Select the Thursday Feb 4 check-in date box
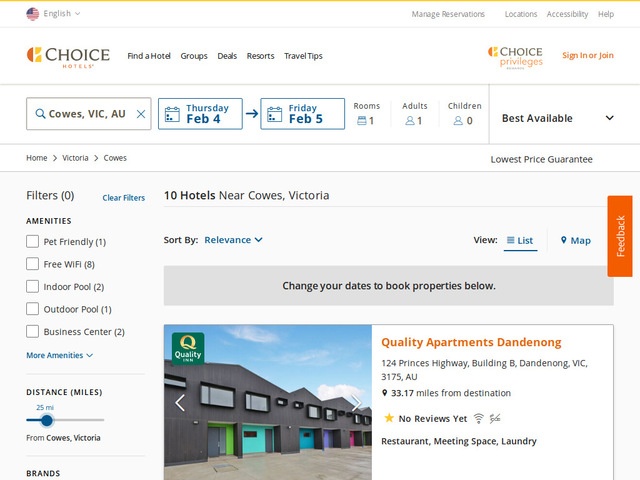The image size is (640, 480). point(200,114)
